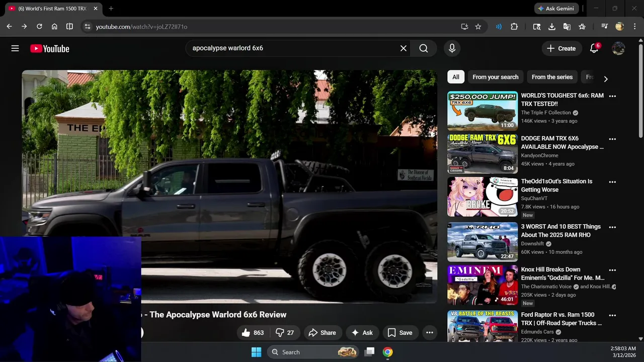Screen dimensions: 644x362
Task: Open options for DODGE RAM TRX 6X6 video
Action: pyautogui.click(x=612, y=139)
